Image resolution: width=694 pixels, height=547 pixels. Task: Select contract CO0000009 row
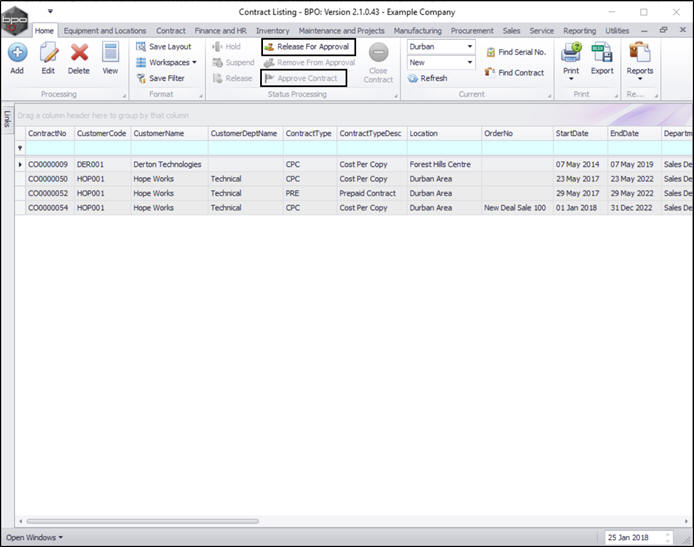point(354,164)
